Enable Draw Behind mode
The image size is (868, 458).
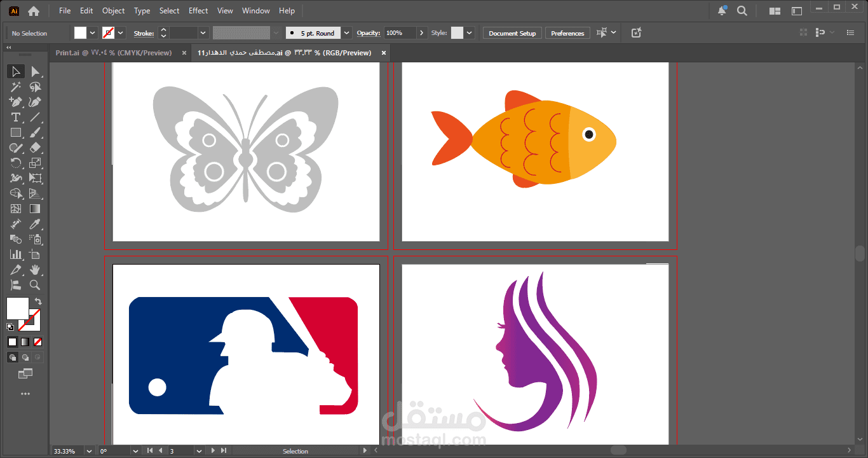(25, 357)
